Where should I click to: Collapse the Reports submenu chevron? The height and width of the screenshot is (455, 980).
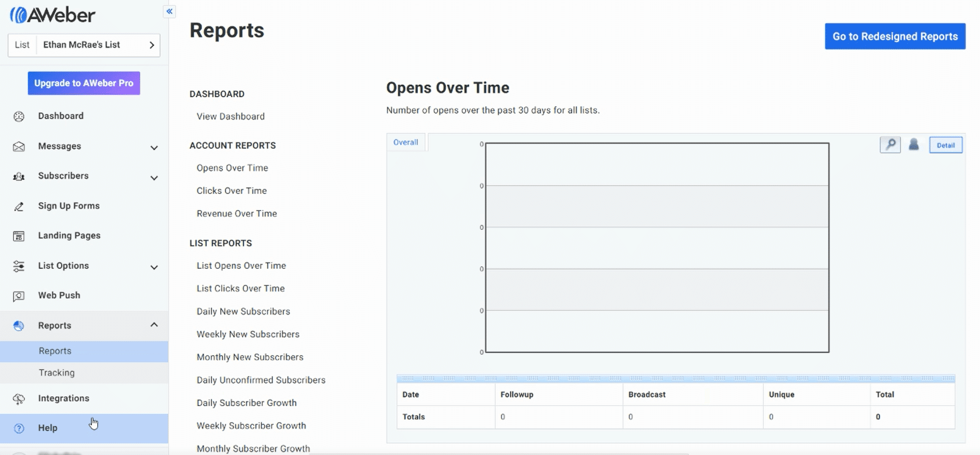(x=154, y=324)
